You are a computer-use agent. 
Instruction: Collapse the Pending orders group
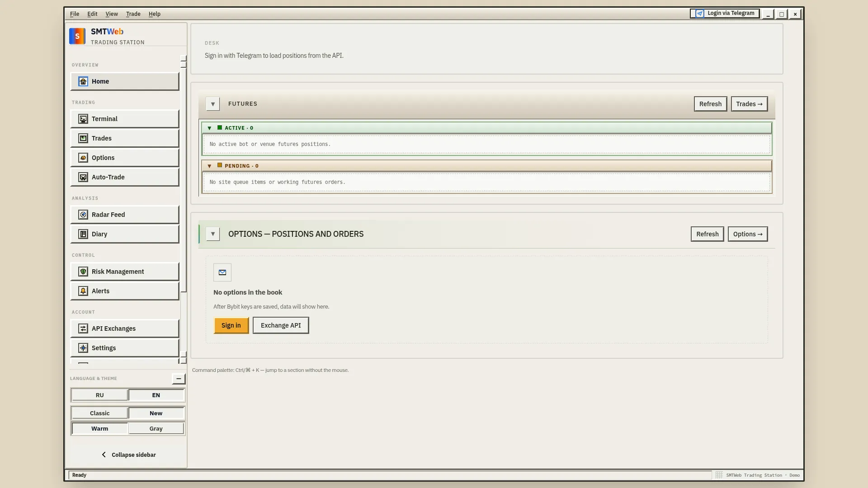click(x=209, y=166)
